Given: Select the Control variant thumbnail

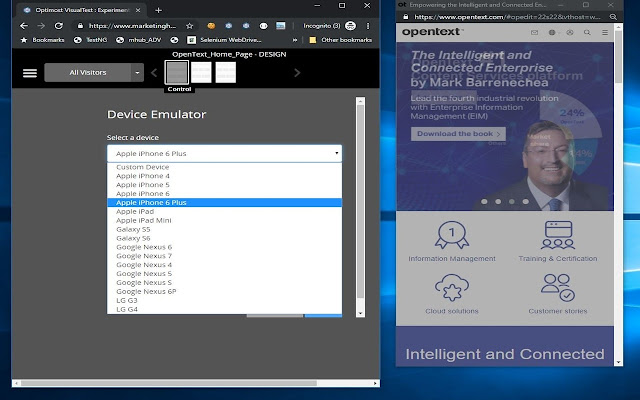Looking at the screenshot, I should [177, 72].
